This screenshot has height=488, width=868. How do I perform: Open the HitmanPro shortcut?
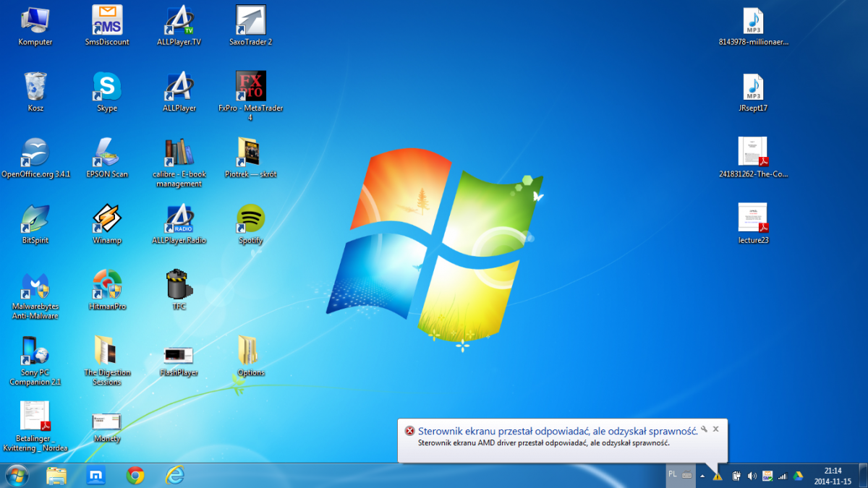point(107,290)
